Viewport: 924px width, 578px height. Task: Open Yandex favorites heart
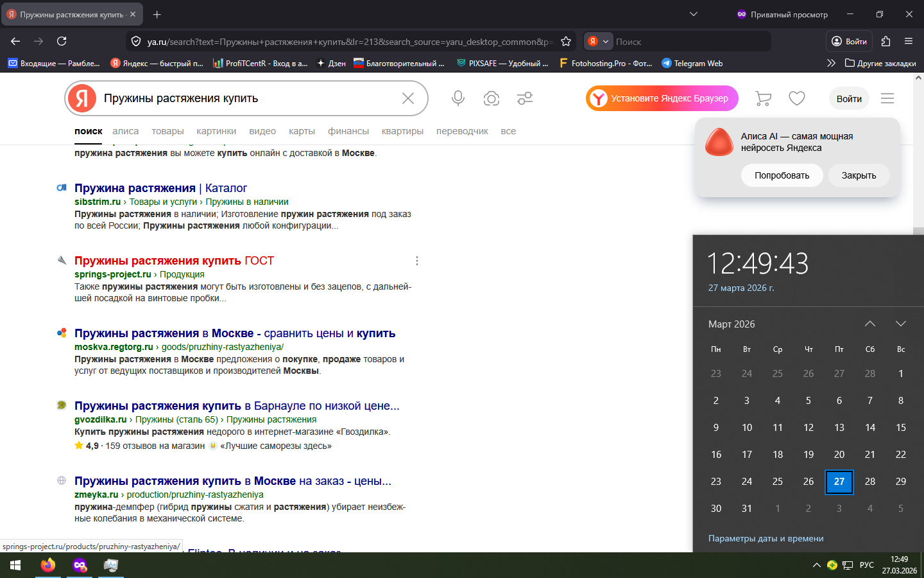click(x=797, y=98)
